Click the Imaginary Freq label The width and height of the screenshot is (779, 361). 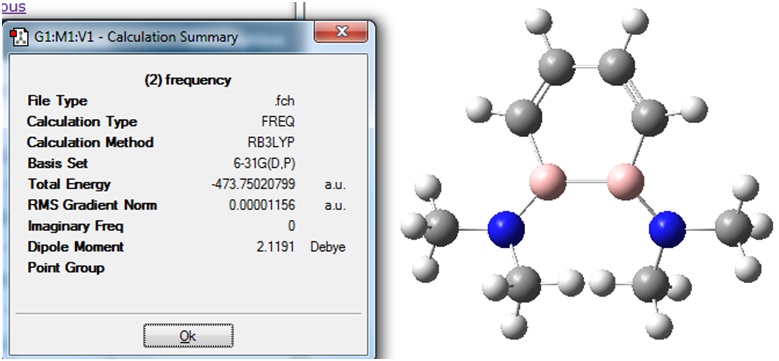pyautogui.click(x=75, y=226)
